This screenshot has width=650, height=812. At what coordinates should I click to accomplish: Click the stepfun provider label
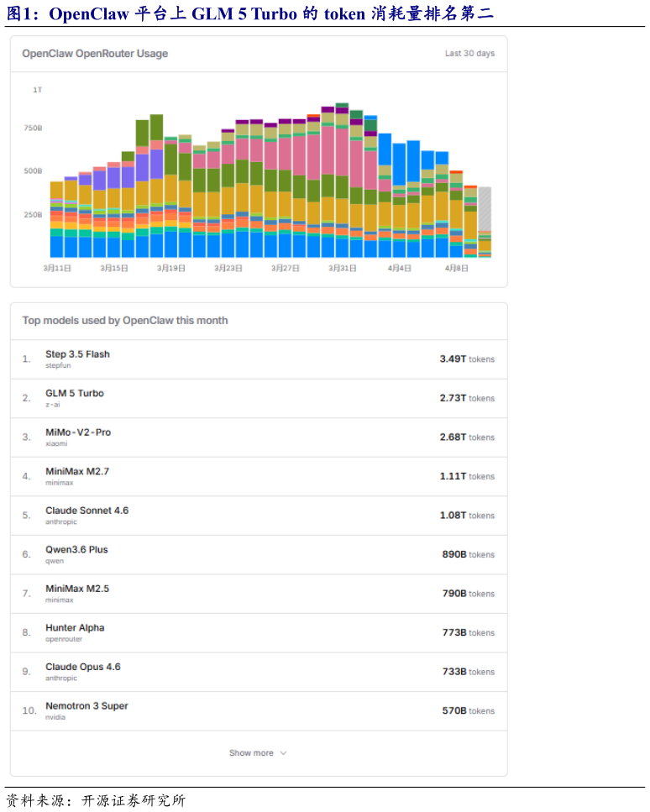58,365
